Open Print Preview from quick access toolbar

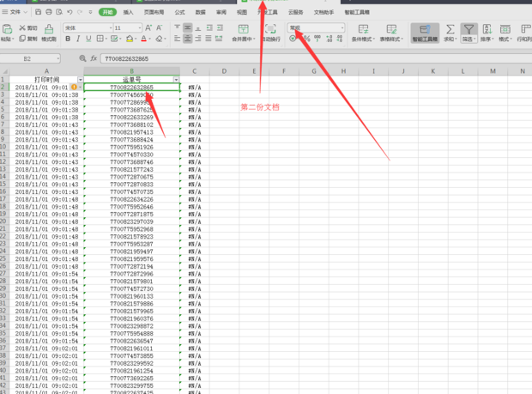tap(59, 12)
